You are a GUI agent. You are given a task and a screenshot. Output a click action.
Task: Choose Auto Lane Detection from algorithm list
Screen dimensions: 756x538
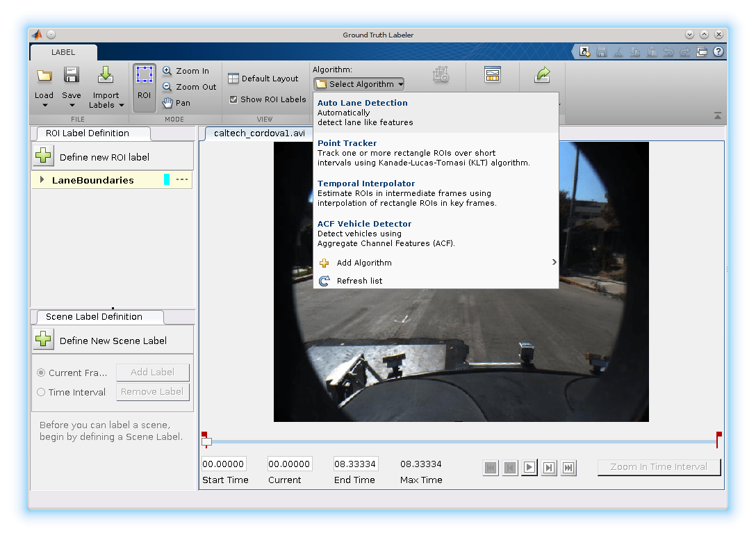[x=363, y=103]
